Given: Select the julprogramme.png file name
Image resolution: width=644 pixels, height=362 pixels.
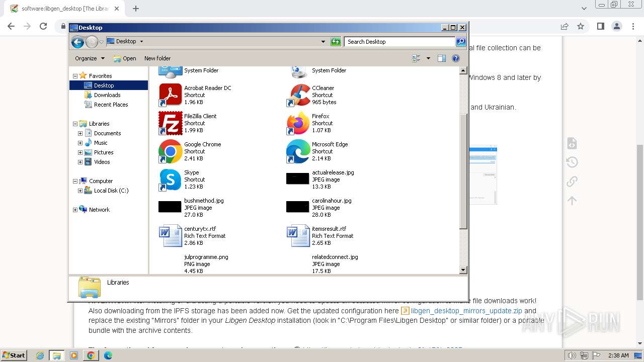Looking at the screenshot, I should [206, 257].
